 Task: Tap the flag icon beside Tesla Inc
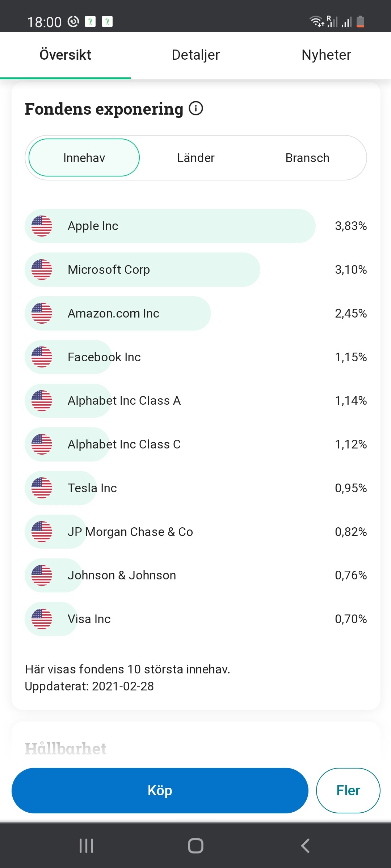(x=42, y=488)
